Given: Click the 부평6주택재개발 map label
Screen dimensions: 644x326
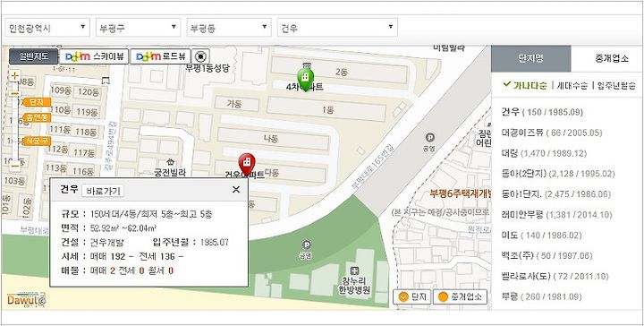Looking at the screenshot, I should 461,193.
